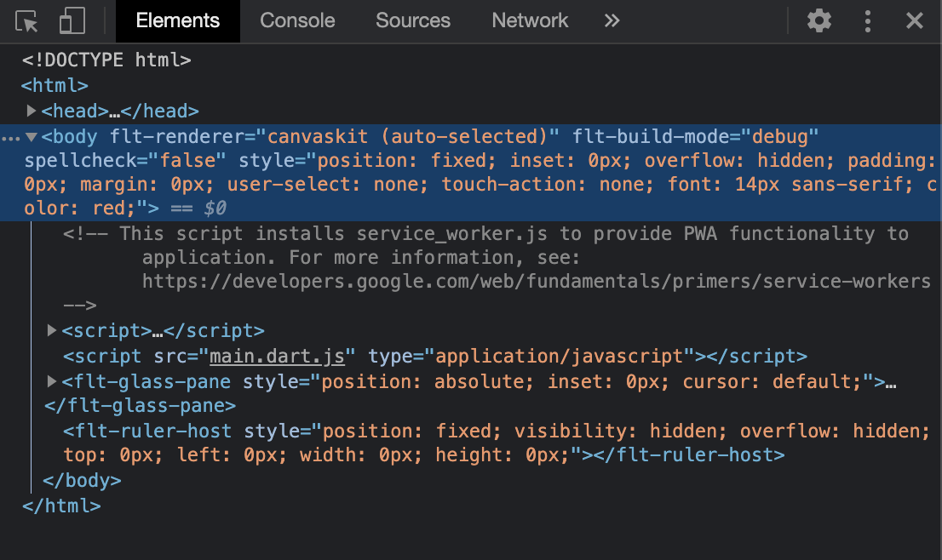This screenshot has height=560, width=942.
Task: Click the body style attribute value
Action: (480, 185)
